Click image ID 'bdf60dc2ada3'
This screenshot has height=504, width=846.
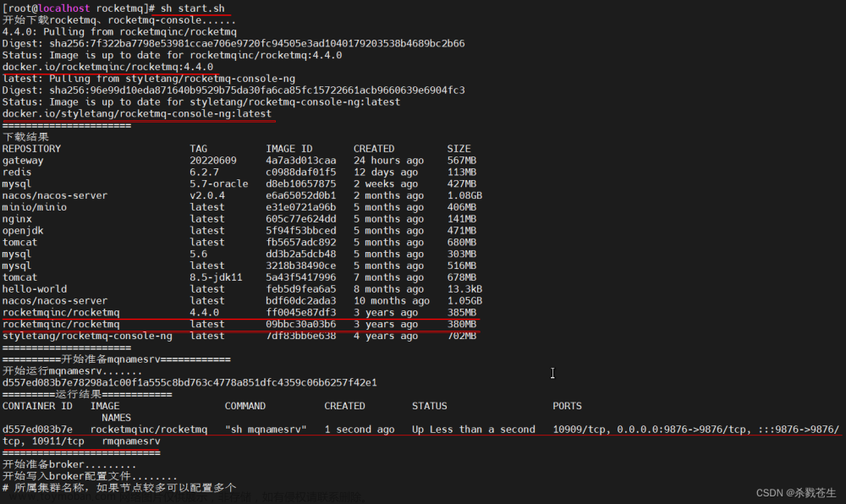pos(300,301)
